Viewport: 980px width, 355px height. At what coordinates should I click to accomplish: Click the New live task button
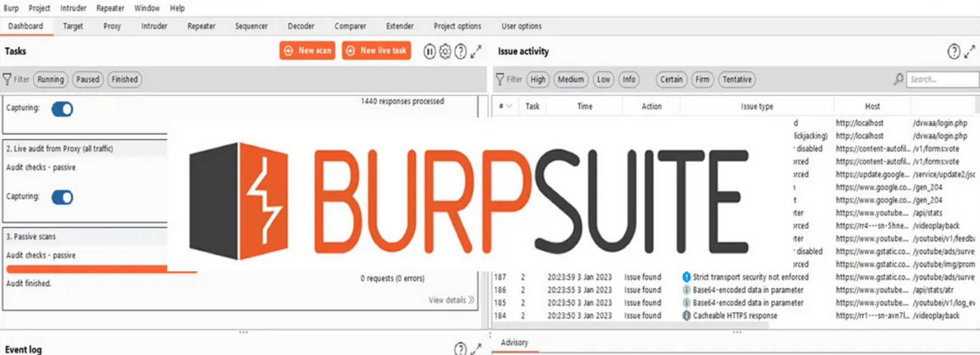tap(376, 50)
